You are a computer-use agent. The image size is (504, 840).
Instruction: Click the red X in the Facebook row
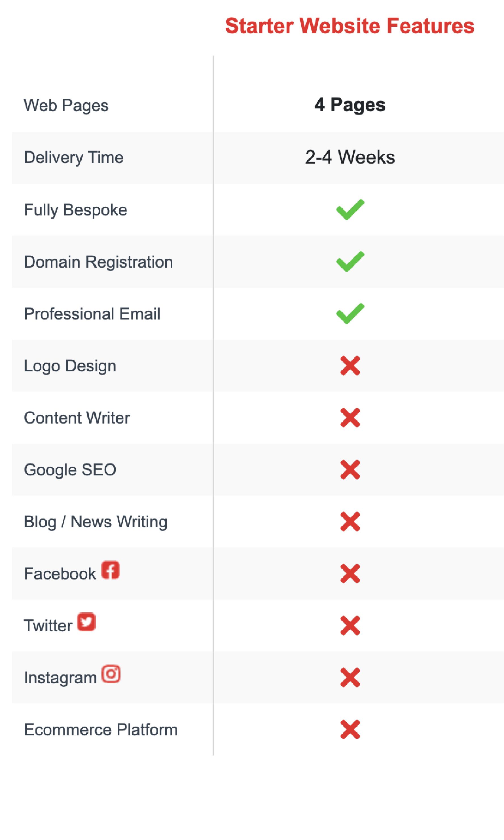pyautogui.click(x=350, y=573)
